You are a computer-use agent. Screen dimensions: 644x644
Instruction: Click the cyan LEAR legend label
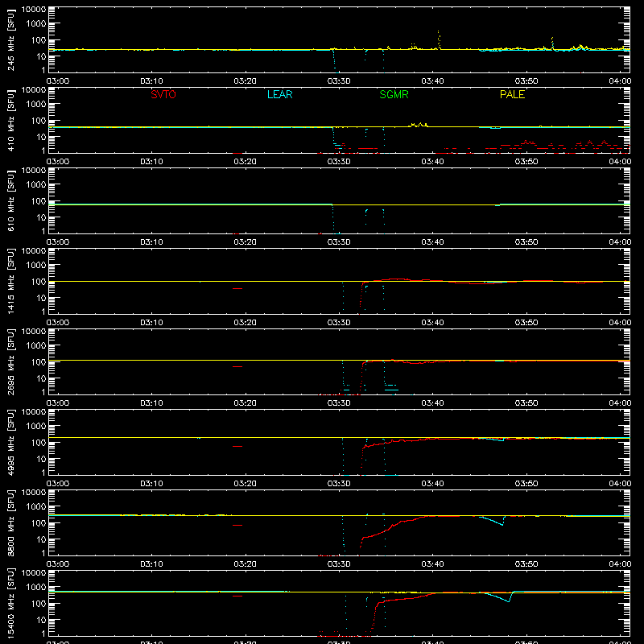coord(279,94)
